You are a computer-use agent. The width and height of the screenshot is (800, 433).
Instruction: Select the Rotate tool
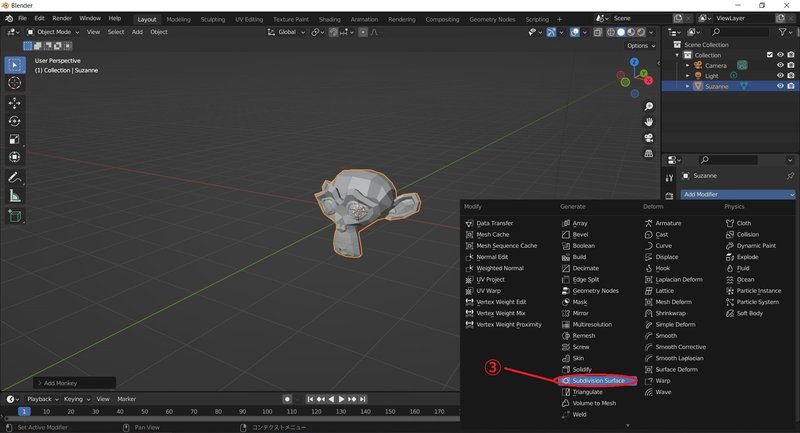[x=15, y=121]
